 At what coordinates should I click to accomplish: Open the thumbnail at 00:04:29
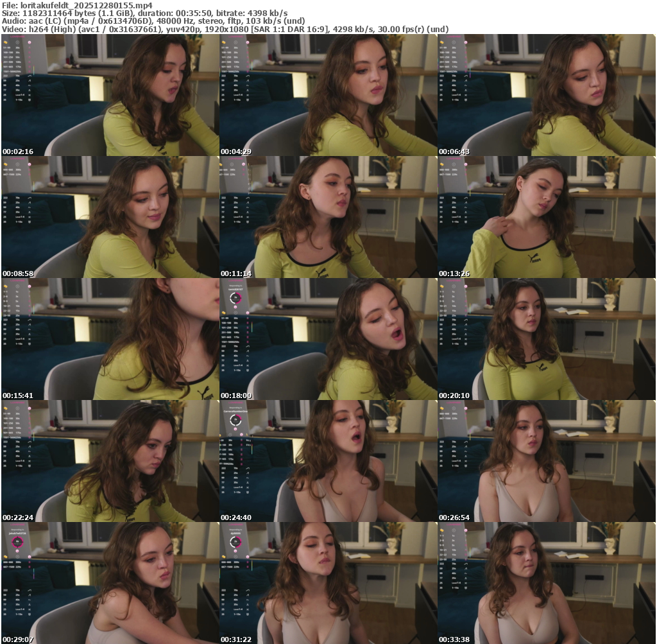click(328, 95)
